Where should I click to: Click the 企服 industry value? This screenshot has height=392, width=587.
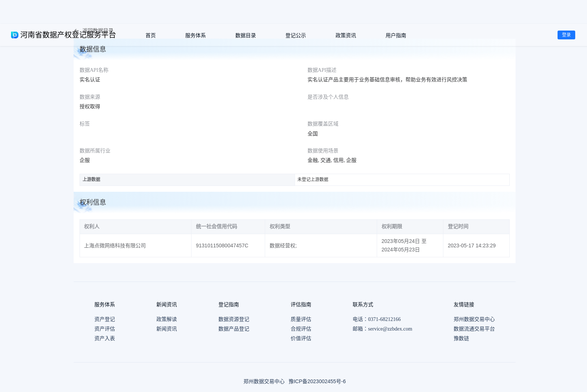[85, 160]
